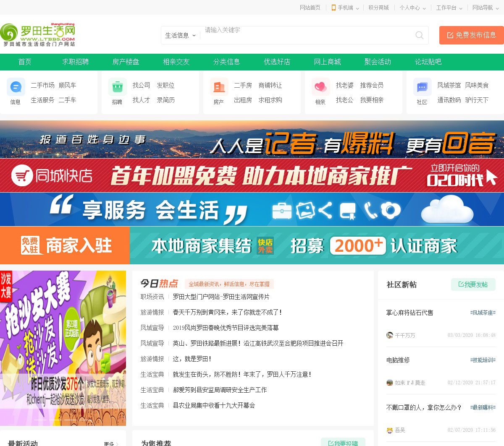The height and width of the screenshot is (446, 504).
Task: Open the 网上商城 navigation tab
Action: (x=328, y=62)
